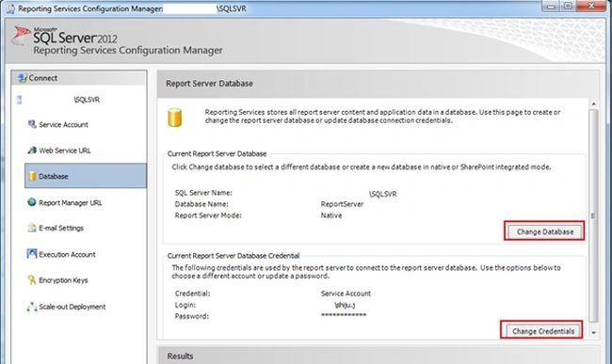Click the Database Name label
This screenshot has height=364, width=612.
point(201,204)
